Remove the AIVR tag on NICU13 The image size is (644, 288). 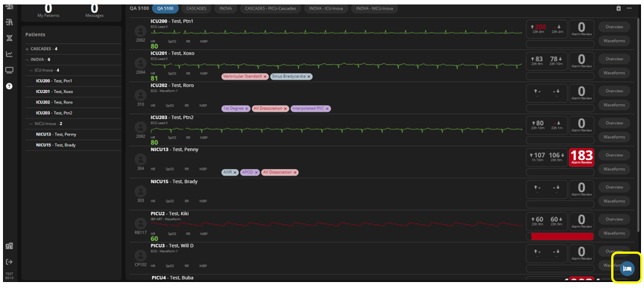[236, 173]
